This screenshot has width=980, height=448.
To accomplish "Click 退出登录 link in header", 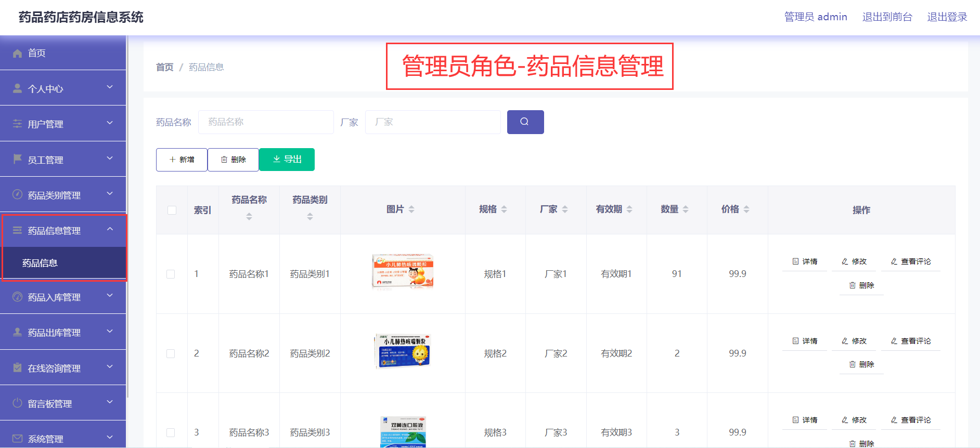I will click(947, 17).
